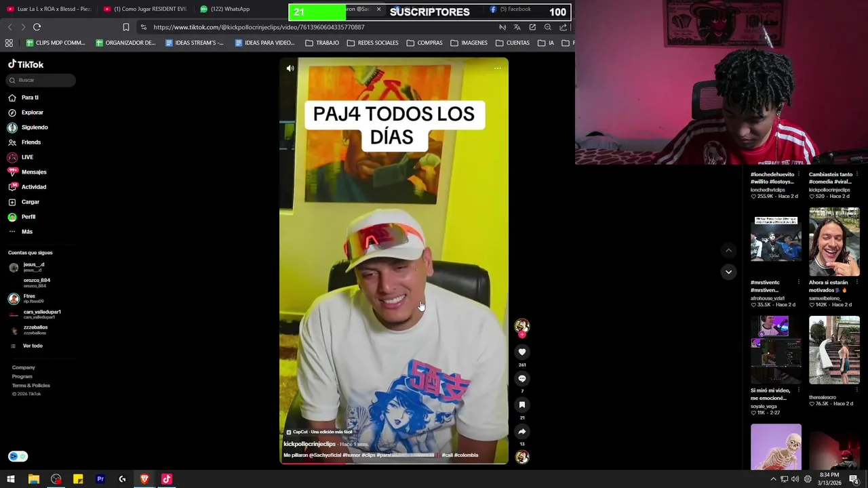Expand Terms & Policies footer section
868x488 pixels.
coord(31,385)
